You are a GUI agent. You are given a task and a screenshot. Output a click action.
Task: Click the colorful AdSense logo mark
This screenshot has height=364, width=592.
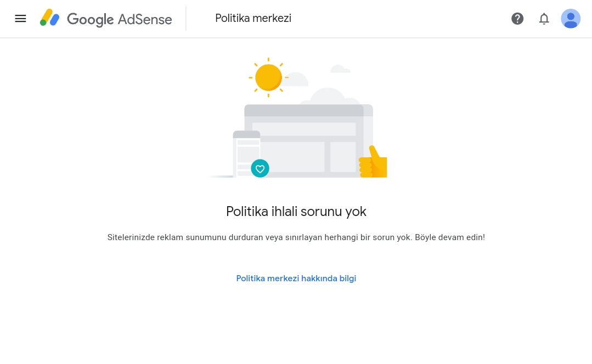49,18
